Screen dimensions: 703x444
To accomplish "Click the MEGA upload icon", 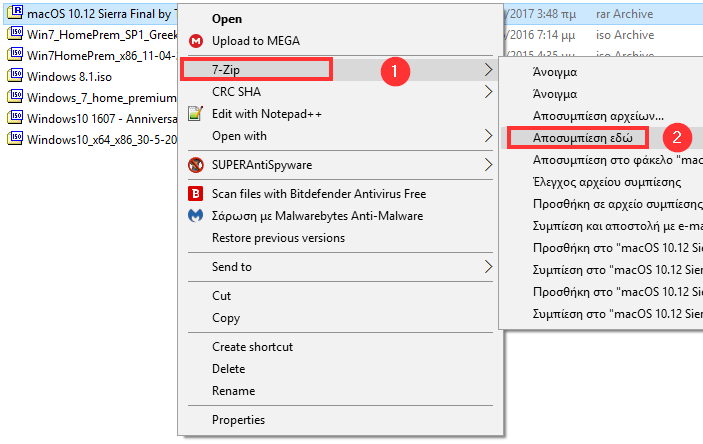I will click(x=195, y=41).
